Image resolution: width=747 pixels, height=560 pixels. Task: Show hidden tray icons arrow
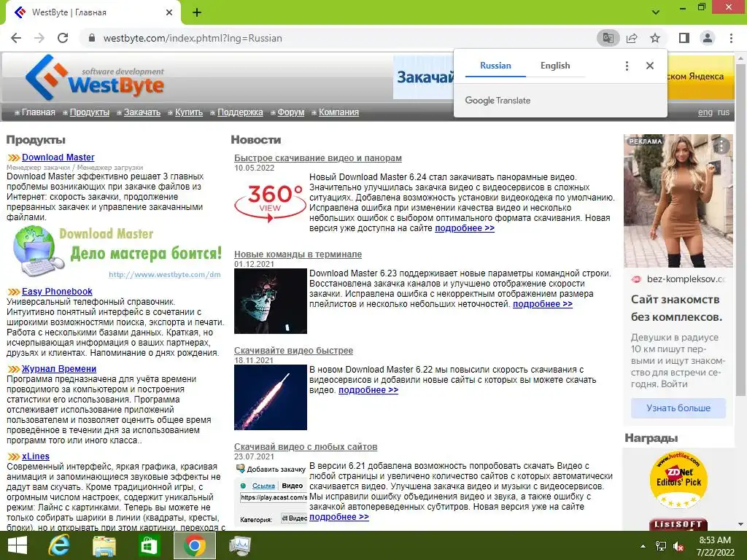(x=643, y=546)
